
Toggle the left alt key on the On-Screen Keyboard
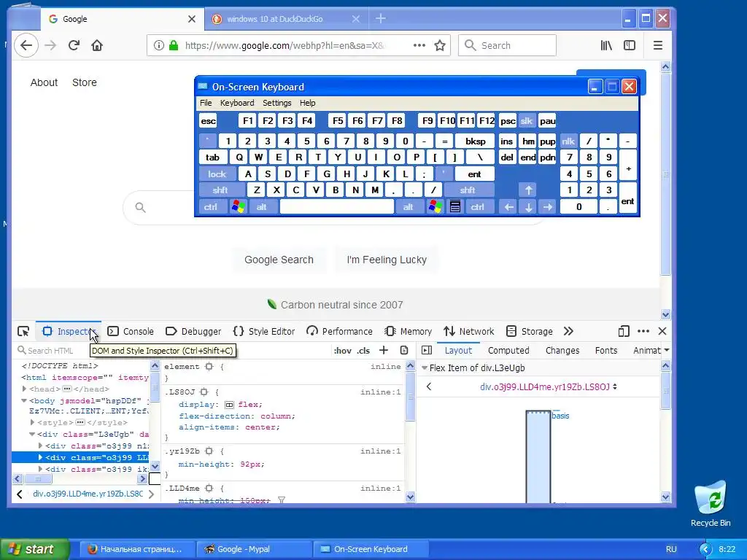pos(262,206)
